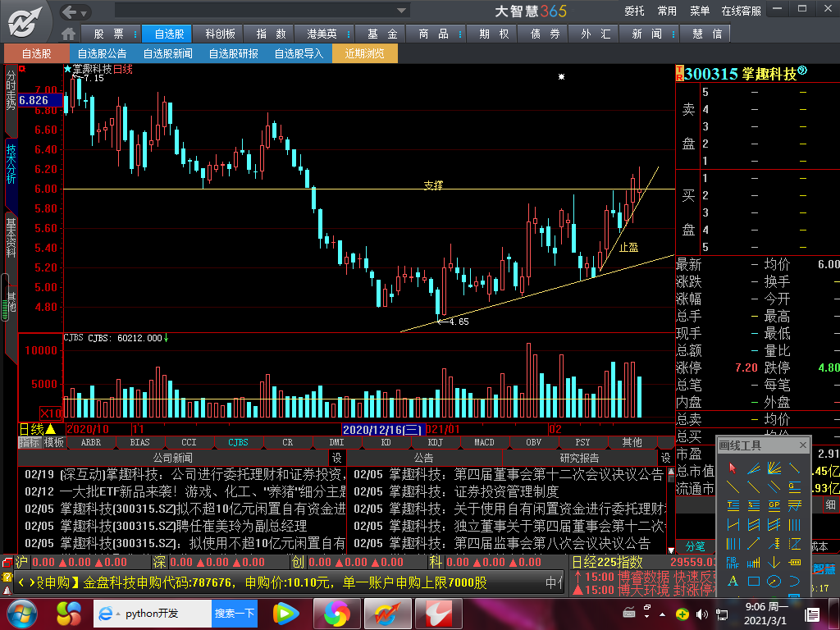Click the back arrow navigation icon
840x630 pixels.
71,11
